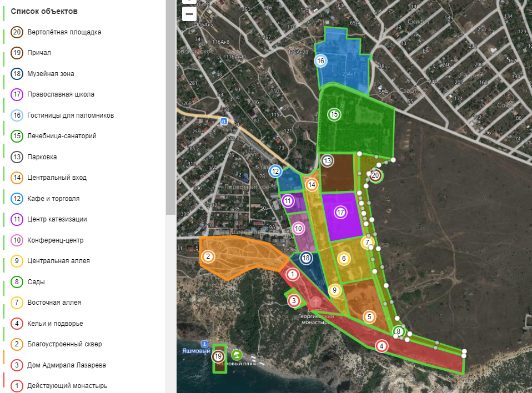Click map marker 16 on blue zone
The height and width of the screenshot is (393, 532).
coord(320,61)
